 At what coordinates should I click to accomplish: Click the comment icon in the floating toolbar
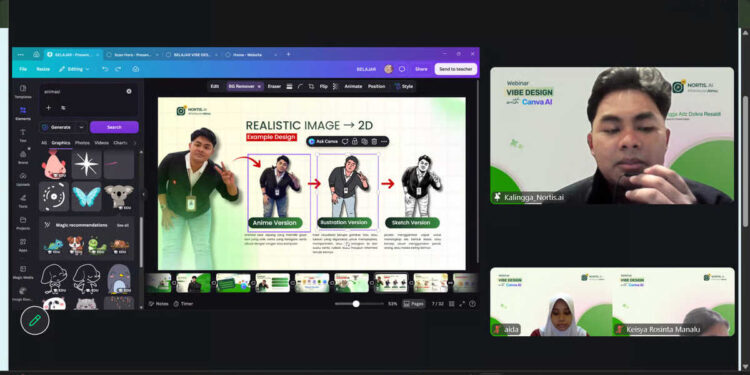pos(345,142)
